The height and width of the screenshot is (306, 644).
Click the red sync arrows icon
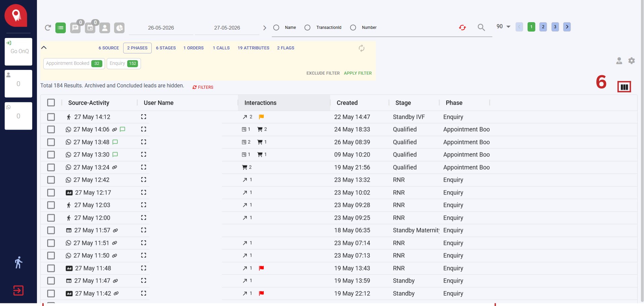point(462,28)
